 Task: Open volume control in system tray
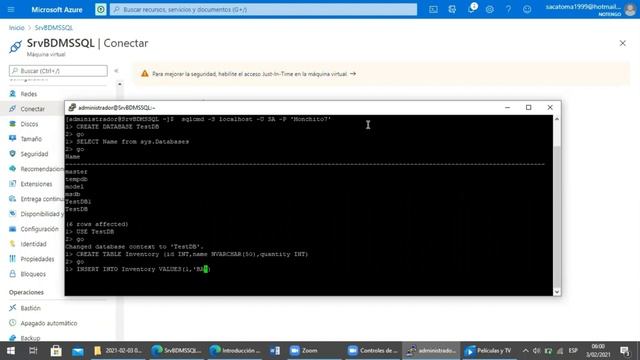536,351
